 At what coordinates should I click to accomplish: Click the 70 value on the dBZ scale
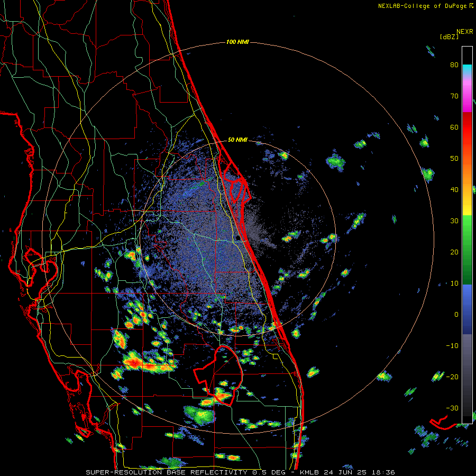click(454, 96)
